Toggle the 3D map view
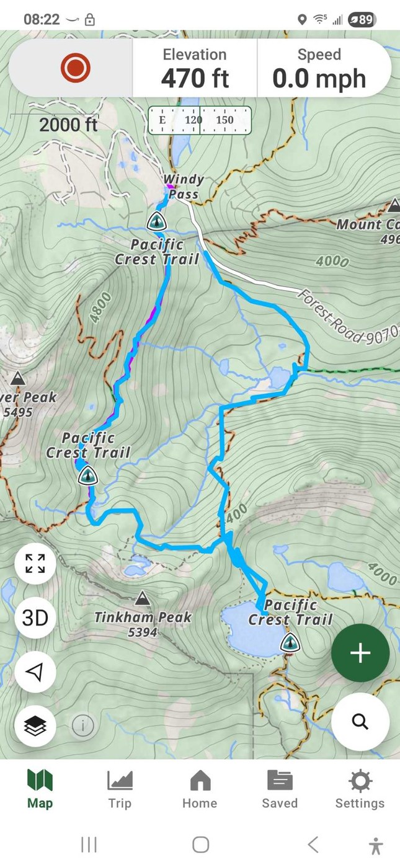This screenshot has width=400, height=868. (35, 618)
